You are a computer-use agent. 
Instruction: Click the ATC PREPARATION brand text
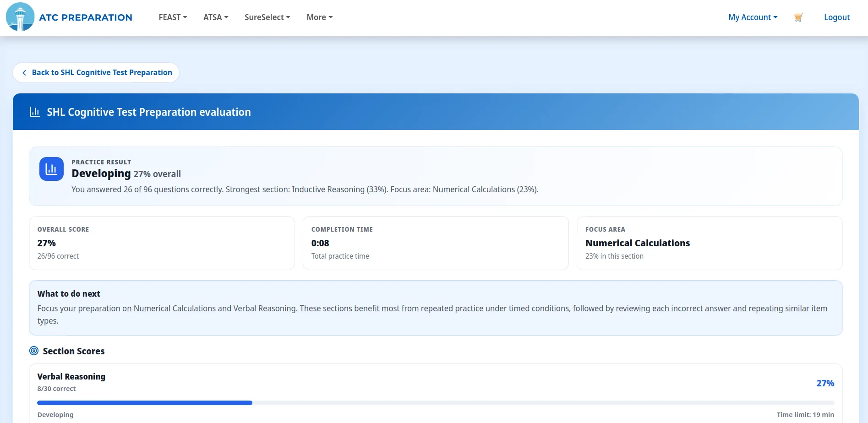click(86, 17)
